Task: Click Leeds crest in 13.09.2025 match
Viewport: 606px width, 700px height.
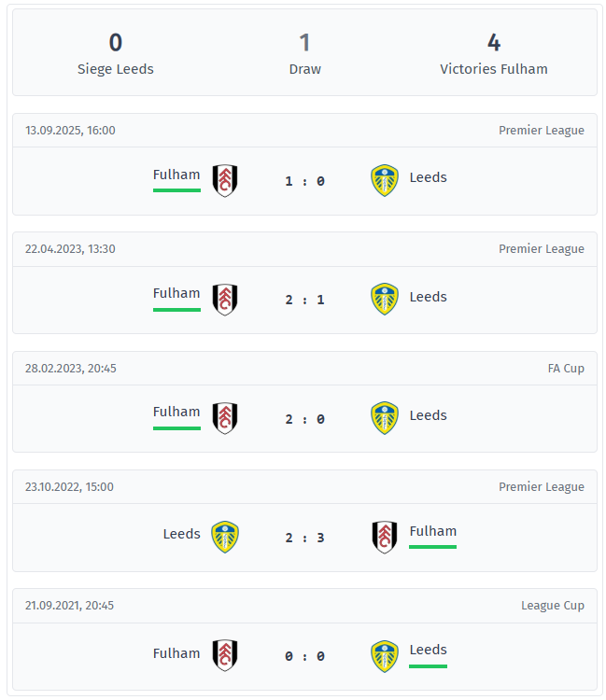Action: 385,180
